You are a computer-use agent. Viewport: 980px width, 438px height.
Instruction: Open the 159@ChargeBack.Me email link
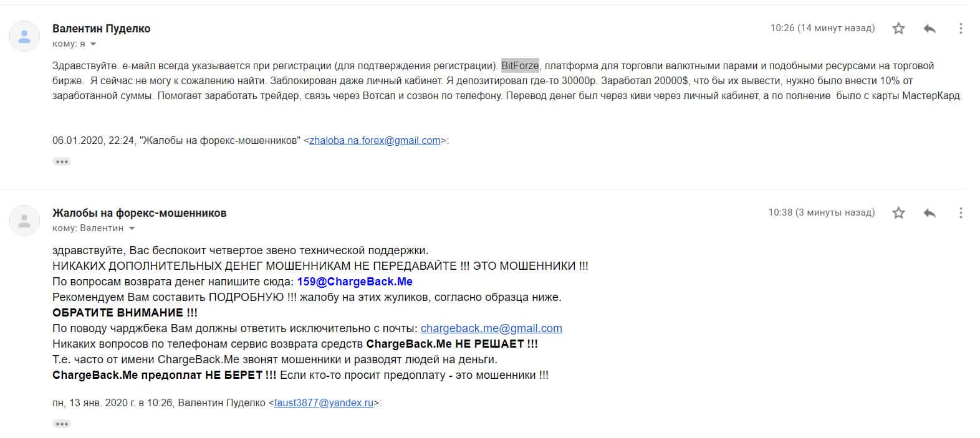(x=355, y=282)
